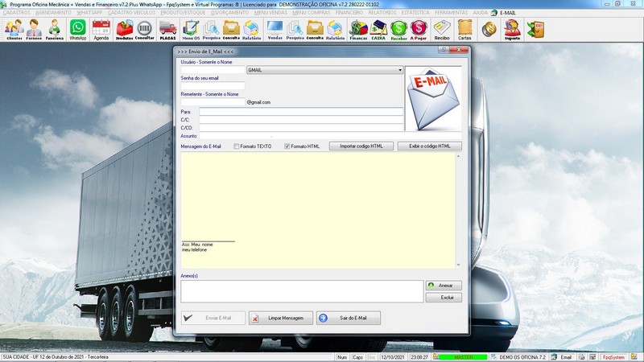Open the Funciona employees icon
The width and height of the screenshot is (644, 362).
click(54, 30)
